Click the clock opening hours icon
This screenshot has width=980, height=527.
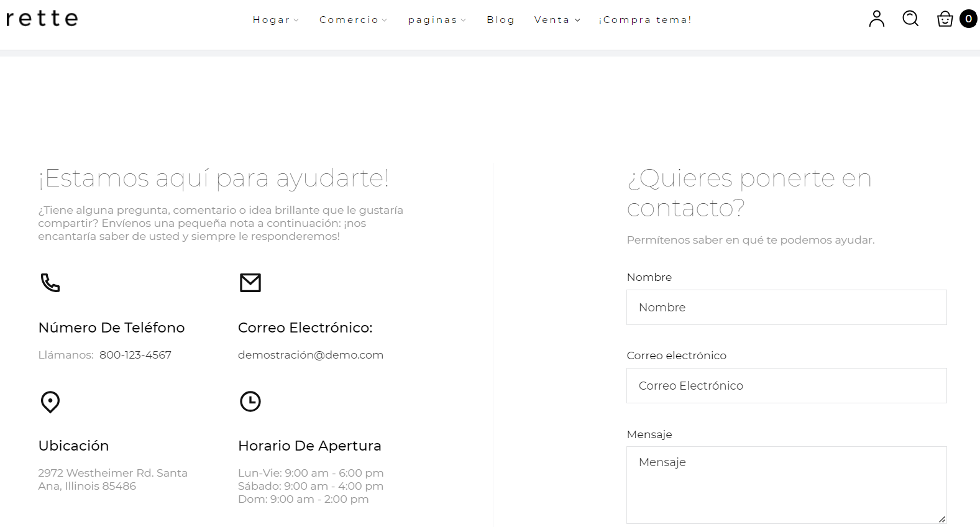(250, 401)
